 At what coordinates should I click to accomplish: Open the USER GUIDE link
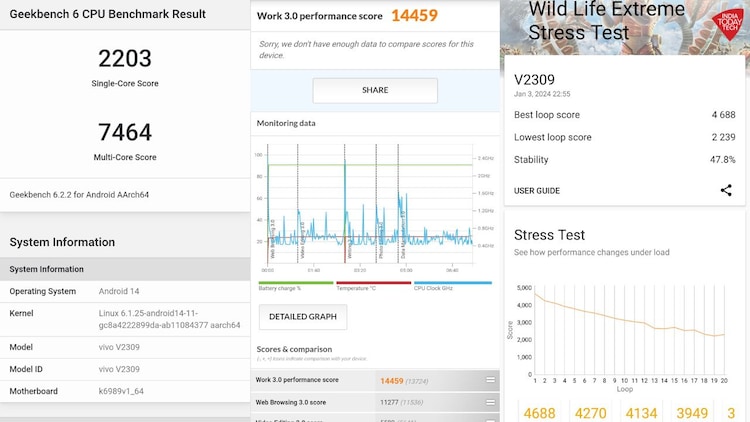[537, 190]
